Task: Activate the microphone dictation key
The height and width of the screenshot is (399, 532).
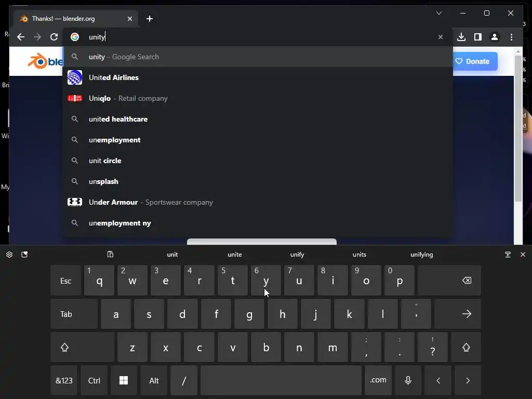Action: point(408,380)
